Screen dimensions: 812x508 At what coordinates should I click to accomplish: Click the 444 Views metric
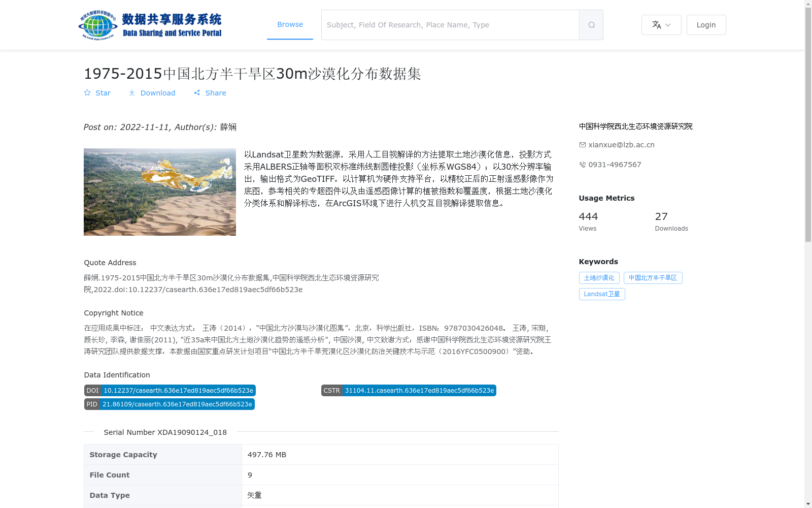point(588,221)
